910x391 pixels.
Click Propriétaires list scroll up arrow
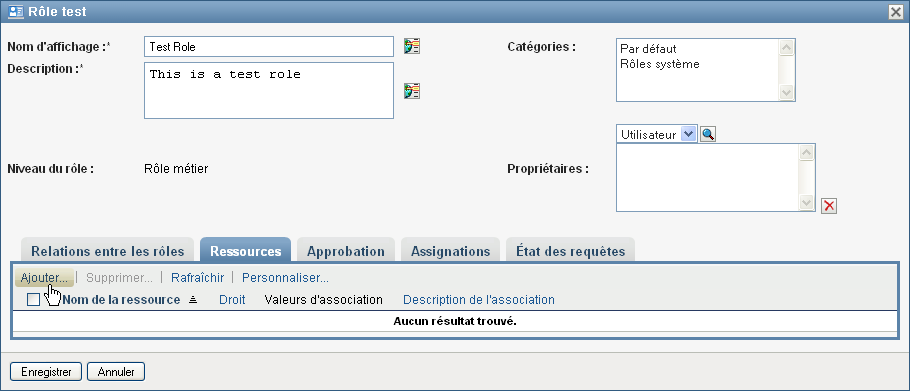click(806, 153)
